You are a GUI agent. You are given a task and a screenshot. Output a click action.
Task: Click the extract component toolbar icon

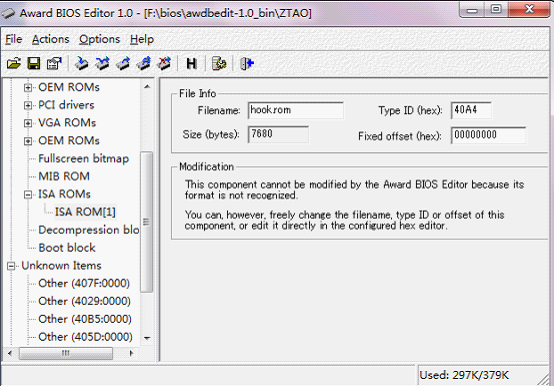(x=123, y=64)
